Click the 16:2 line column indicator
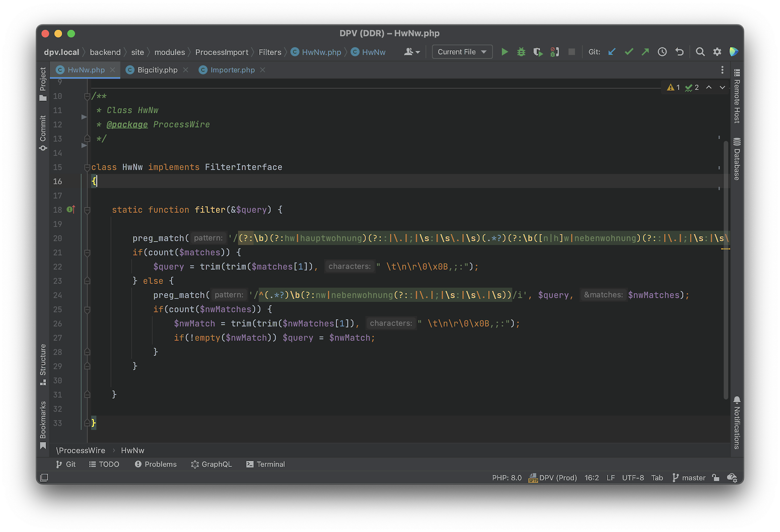Image resolution: width=780 pixels, height=532 pixels. (591, 478)
